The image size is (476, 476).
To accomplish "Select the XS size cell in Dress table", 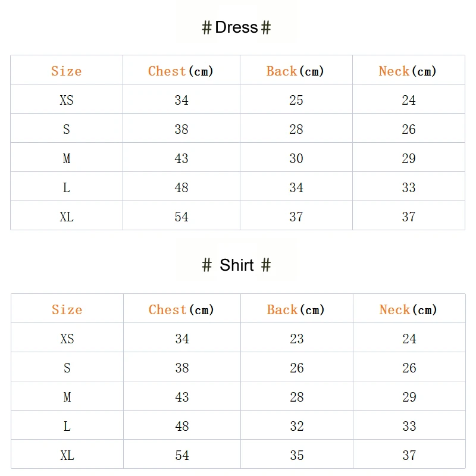I will (66, 100).
